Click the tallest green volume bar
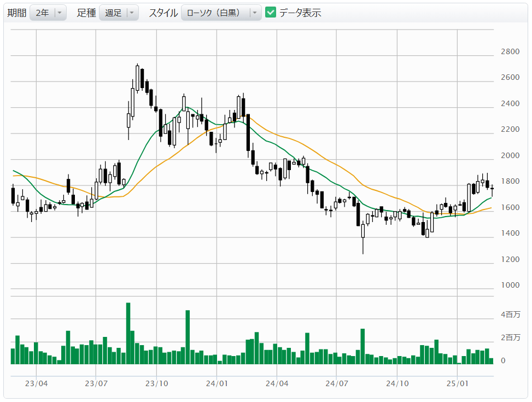 (128, 333)
